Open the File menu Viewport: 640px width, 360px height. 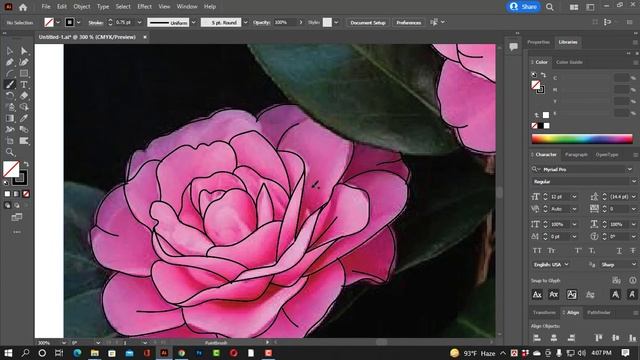pyautogui.click(x=46, y=7)
